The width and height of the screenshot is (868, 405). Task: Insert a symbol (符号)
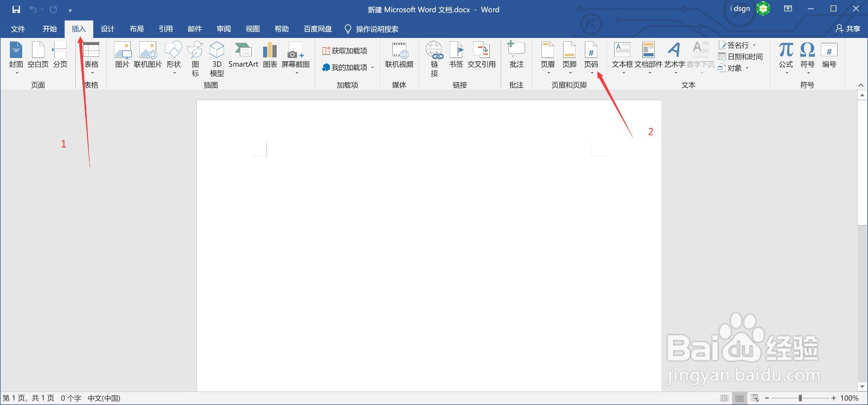(808, 57)
